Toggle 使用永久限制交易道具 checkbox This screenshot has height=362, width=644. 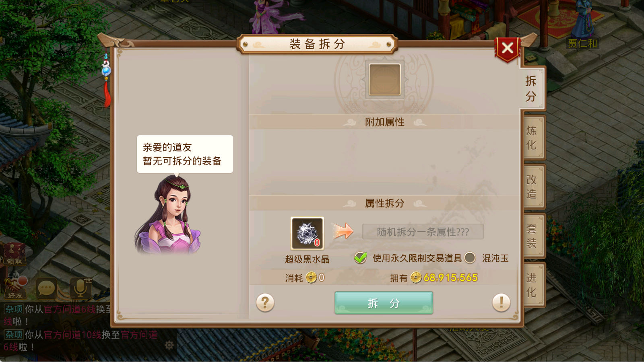point(360,258)
